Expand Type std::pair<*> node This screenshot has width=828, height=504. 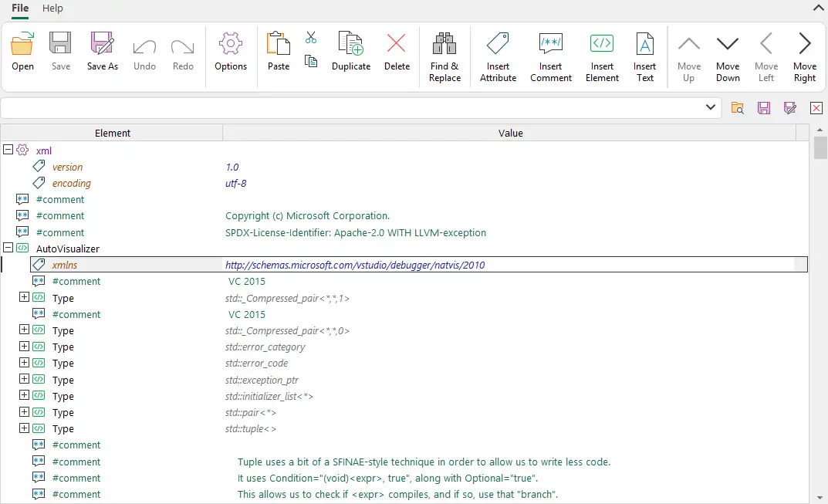(24, 411)
